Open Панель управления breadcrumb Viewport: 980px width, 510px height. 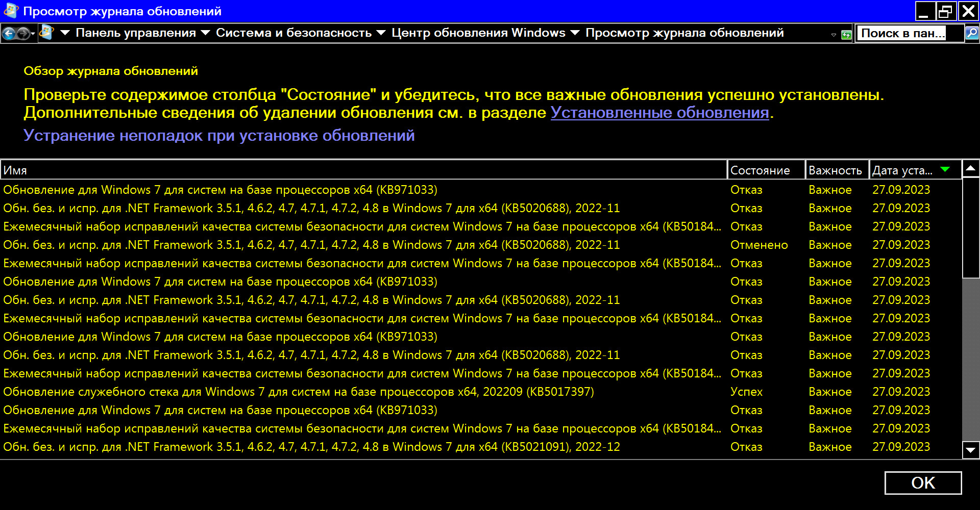136,33
